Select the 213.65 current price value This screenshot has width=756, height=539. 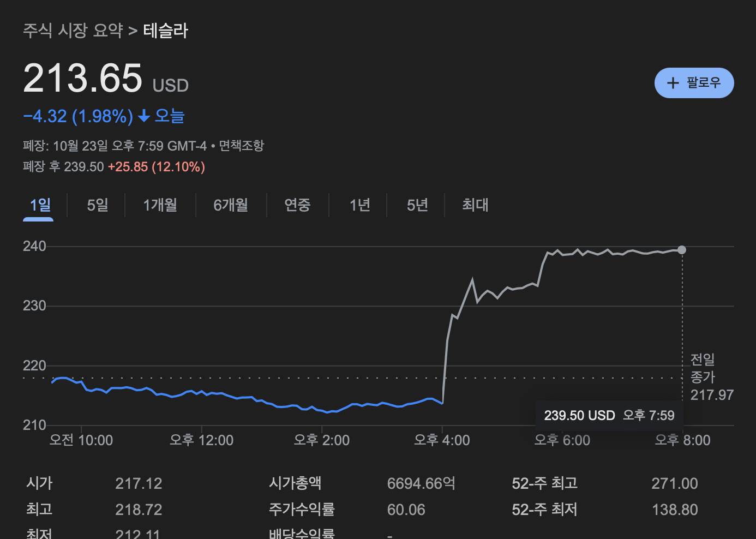click(83, 78)
